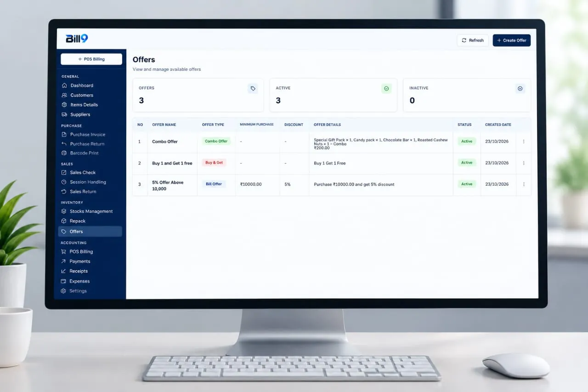
Task: Click the ₹10000.00 minimum purchase cell
Action: pos(251,184)
